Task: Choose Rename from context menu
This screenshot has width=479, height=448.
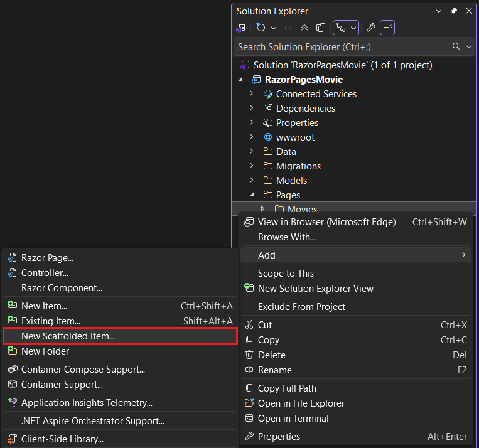Action: pyautogui.click(x=355, y=370)
